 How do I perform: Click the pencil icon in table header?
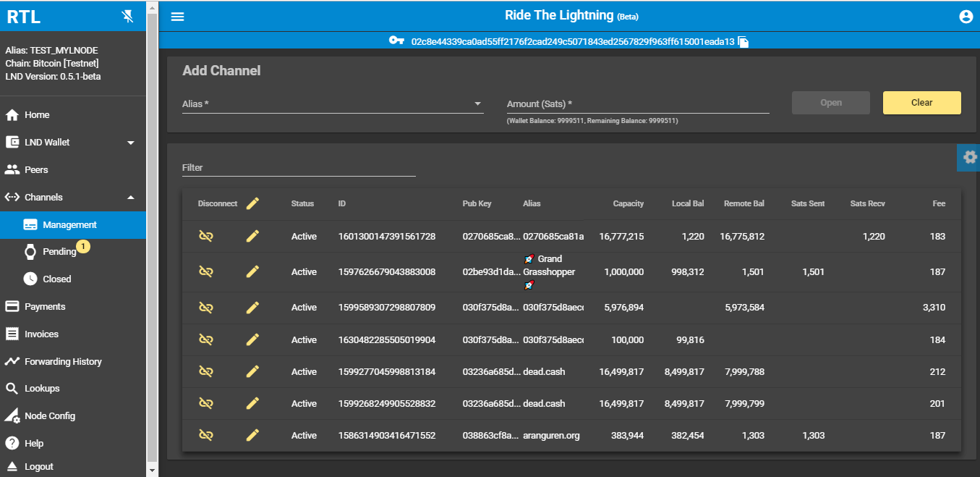[252, 203]
